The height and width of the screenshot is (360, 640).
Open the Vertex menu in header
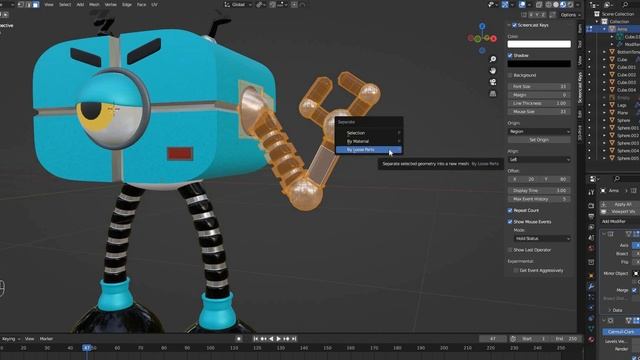tap(111, 4)
